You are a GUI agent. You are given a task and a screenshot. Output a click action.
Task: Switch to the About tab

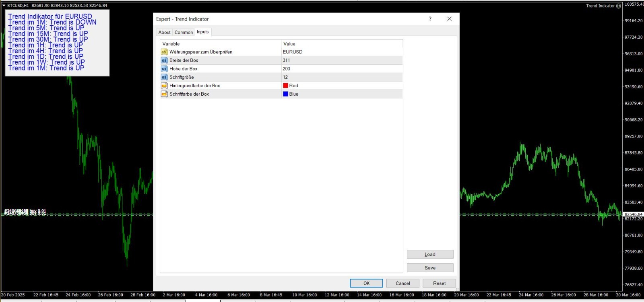pyautogui.click(x=164, y=32)
